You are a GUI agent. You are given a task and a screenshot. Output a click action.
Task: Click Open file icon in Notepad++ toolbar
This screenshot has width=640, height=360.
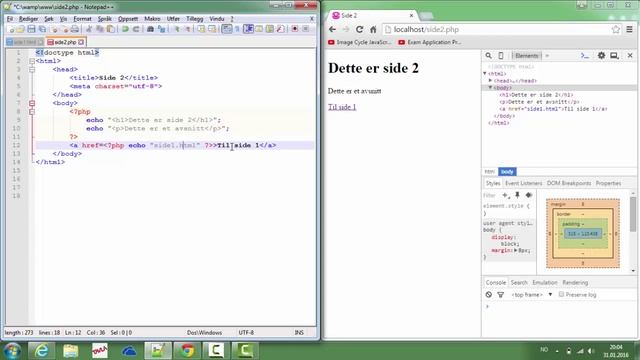click(x=20, y=29)
